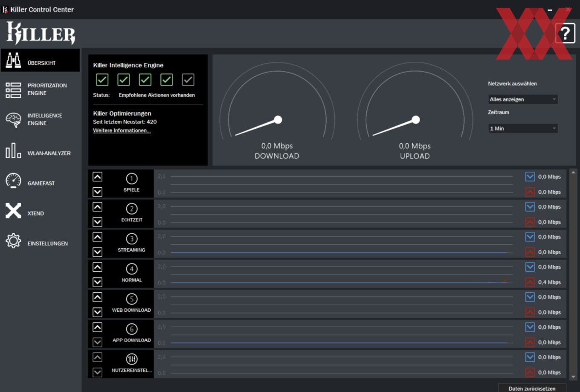Click the Seit letztem Neustart: 420 text
This screenshot has width=580, height=392.
pos(125,122)
